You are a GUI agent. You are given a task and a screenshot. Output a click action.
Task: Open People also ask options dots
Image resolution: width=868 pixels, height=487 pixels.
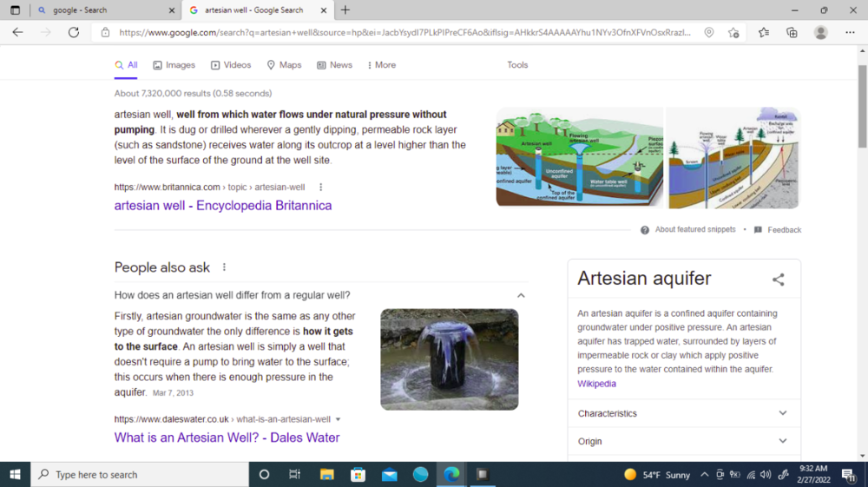click(x=224, y=267)
